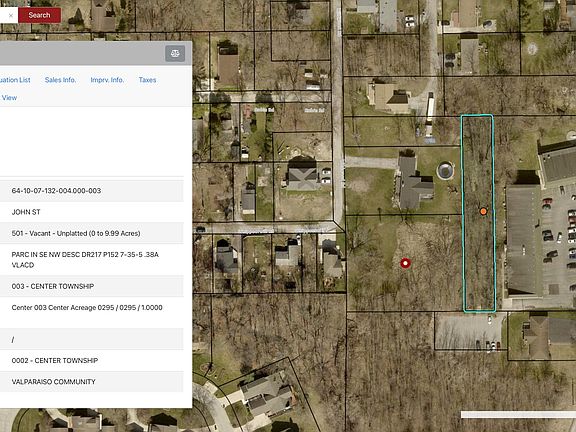
Task: Click the View link in the panel
Action: (x=9, y=98)
